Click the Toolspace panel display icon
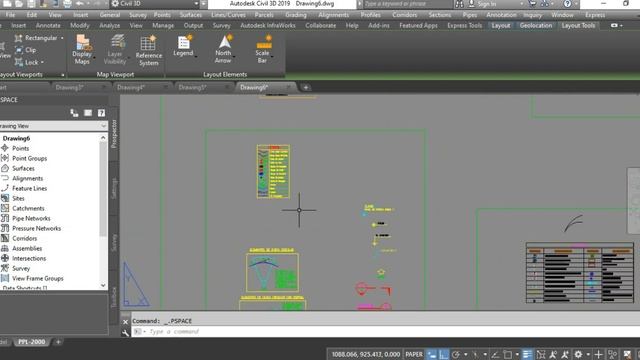 tap(88, 113)
